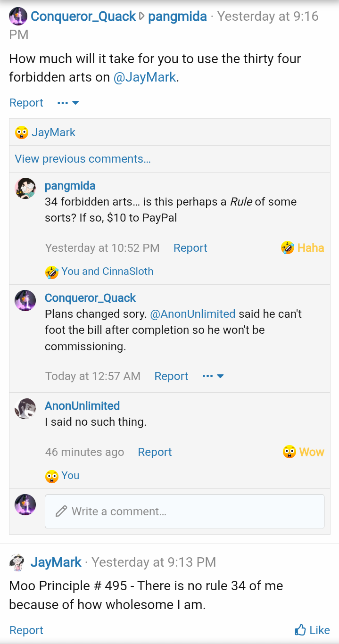339x644 pixels.
Task: Report AnonUnlimited's comment
Action: pos(155,452)
